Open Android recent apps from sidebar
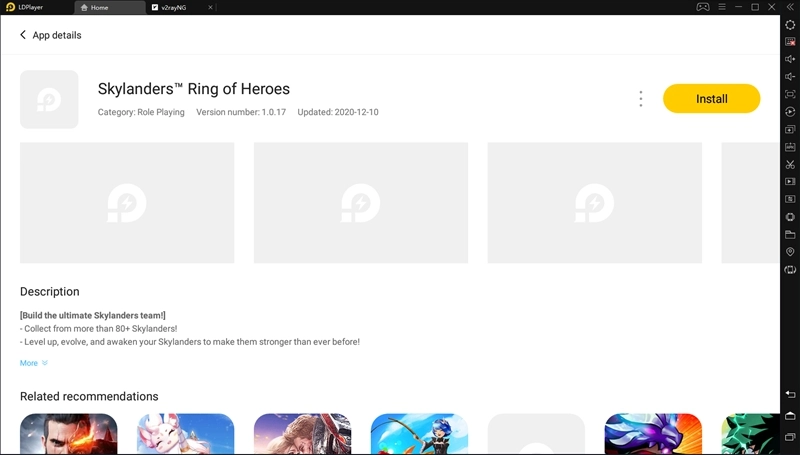Screen dimensions: 800x455 tap(790, 437)
